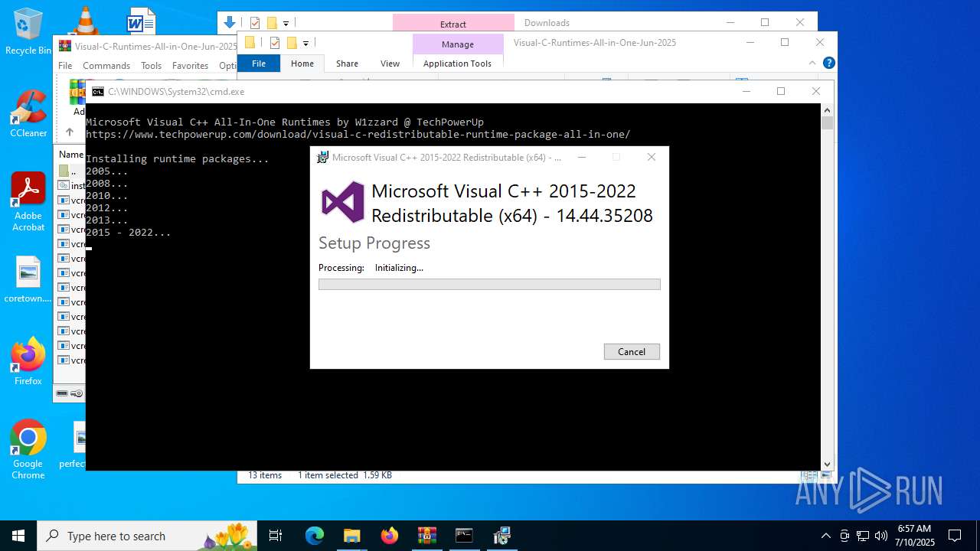The width and height of the screenshot is (980, 551).
Task: Click WinRAR status bar key icon
Action: [x=77, y=393]
